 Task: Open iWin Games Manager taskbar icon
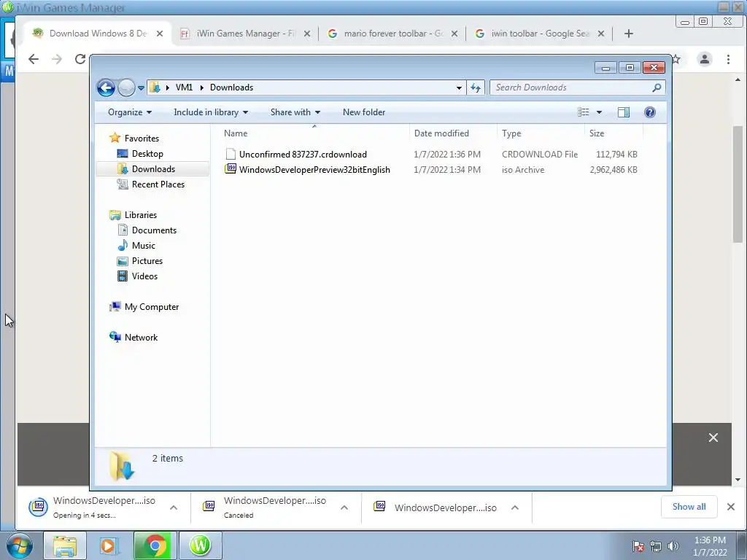200,545
